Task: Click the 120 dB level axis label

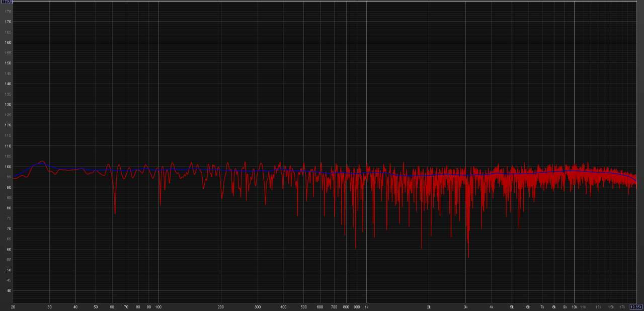Action: 8,125
